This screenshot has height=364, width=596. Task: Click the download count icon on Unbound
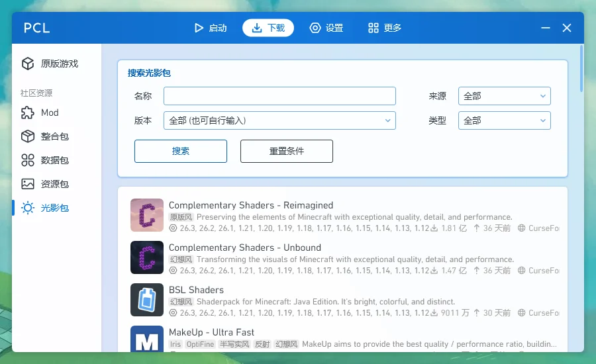tap(434, 271)
